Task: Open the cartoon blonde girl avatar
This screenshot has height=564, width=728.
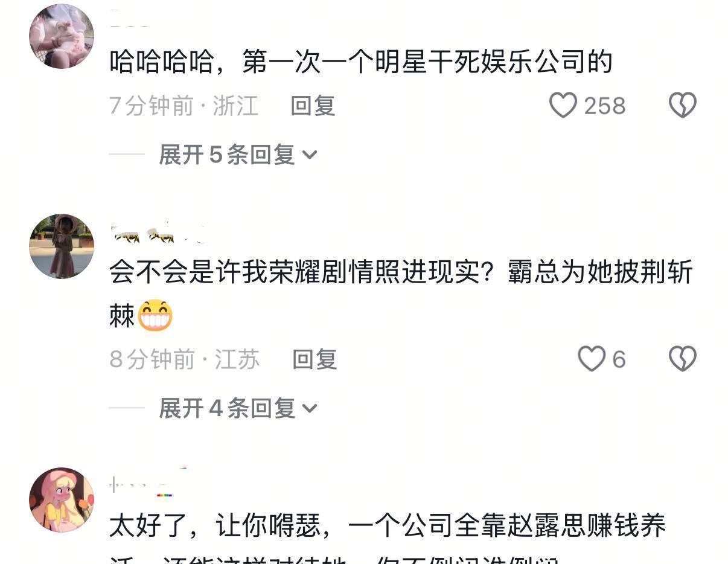Action: pyautogui.click(x=62, y=500)
